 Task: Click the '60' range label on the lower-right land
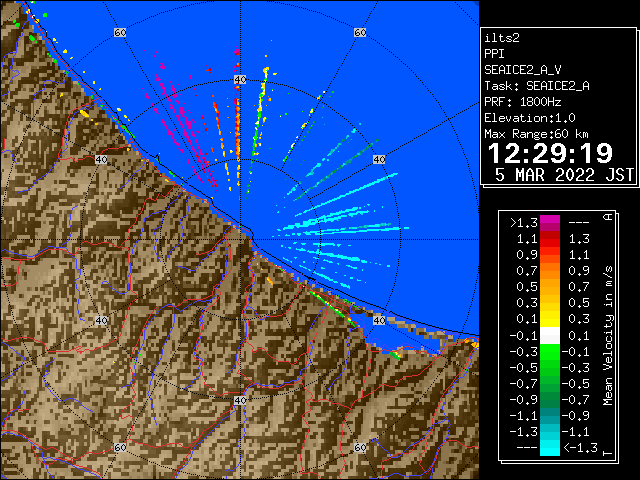click(360, 447)
